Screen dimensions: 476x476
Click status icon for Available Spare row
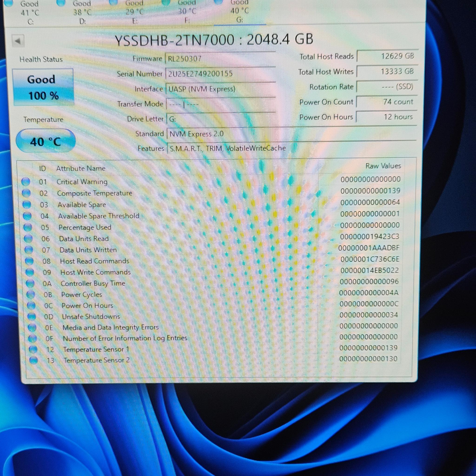(26, 205)
